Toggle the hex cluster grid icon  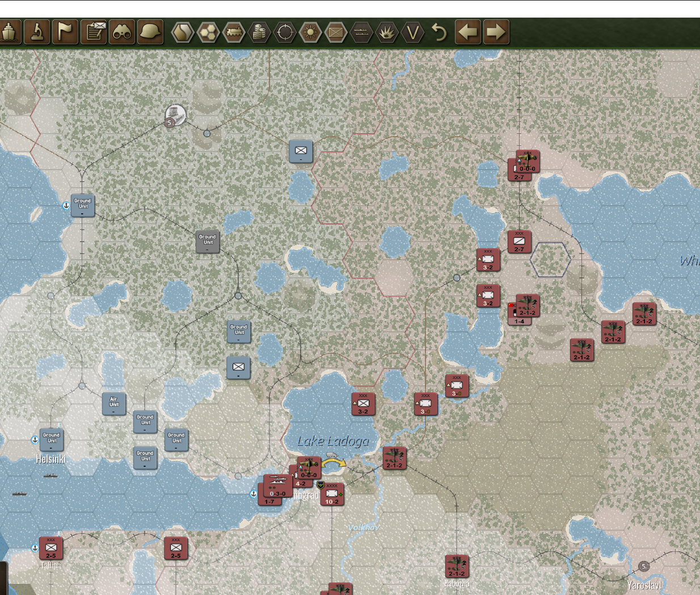pos(208,32)
